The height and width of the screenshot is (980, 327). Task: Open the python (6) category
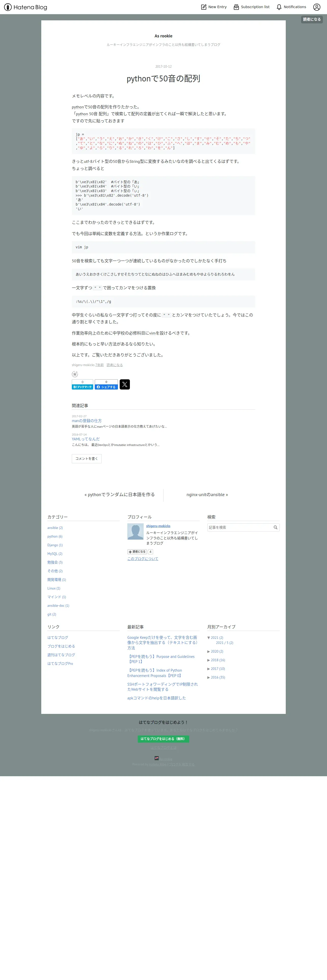point(55,536)
